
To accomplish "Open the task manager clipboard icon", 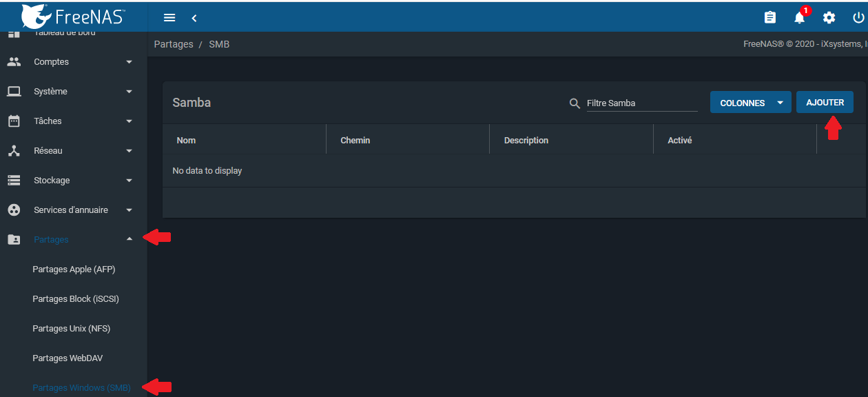I will [x=770, y=18].
